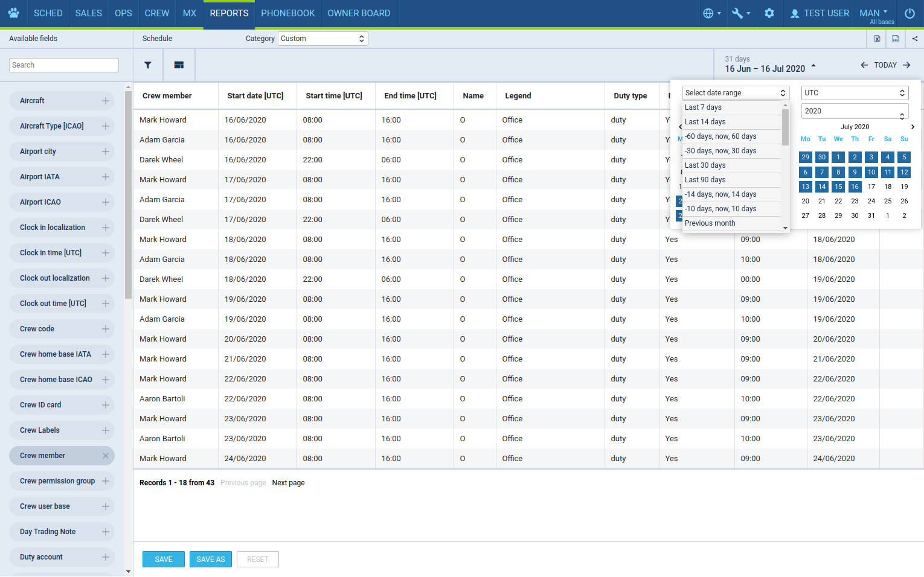Focus the available fields Search box
Image resolution: width=924 pixels, height=577 pixels.
[64, 65]
